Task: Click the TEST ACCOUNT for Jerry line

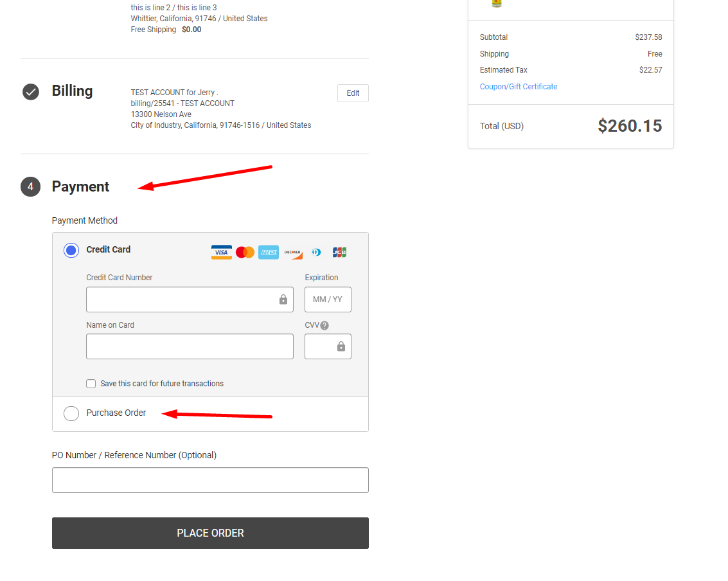Action: (174, 93)
